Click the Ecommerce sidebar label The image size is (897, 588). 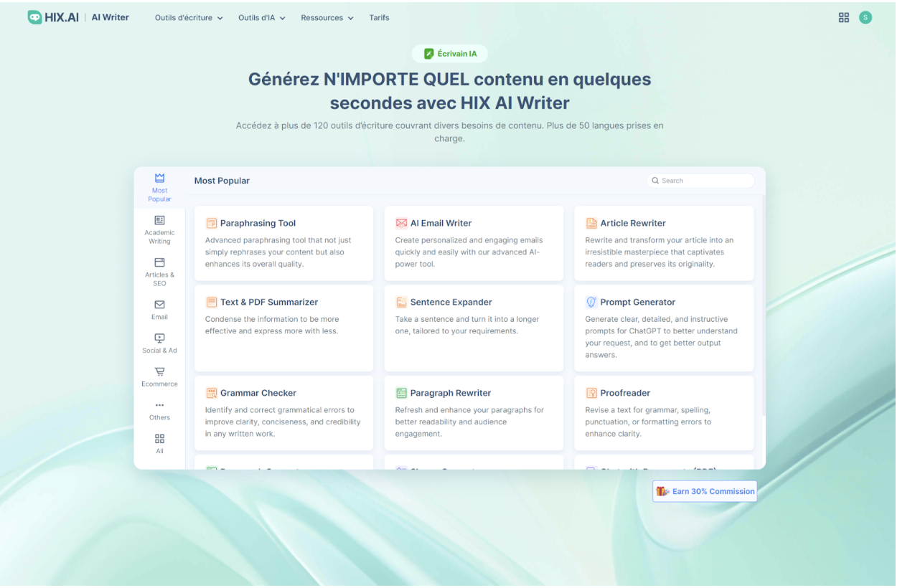point(159,384)
